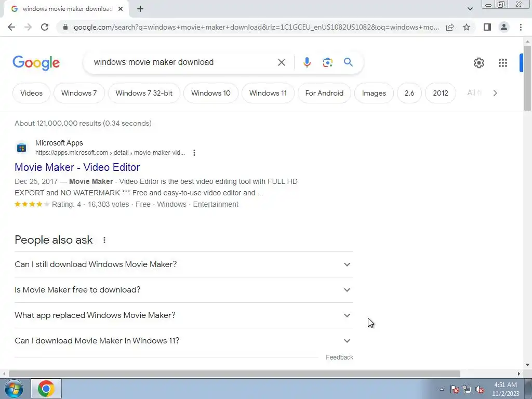Reload the current page
Screen dimensions: 532x399
[45, 27]
